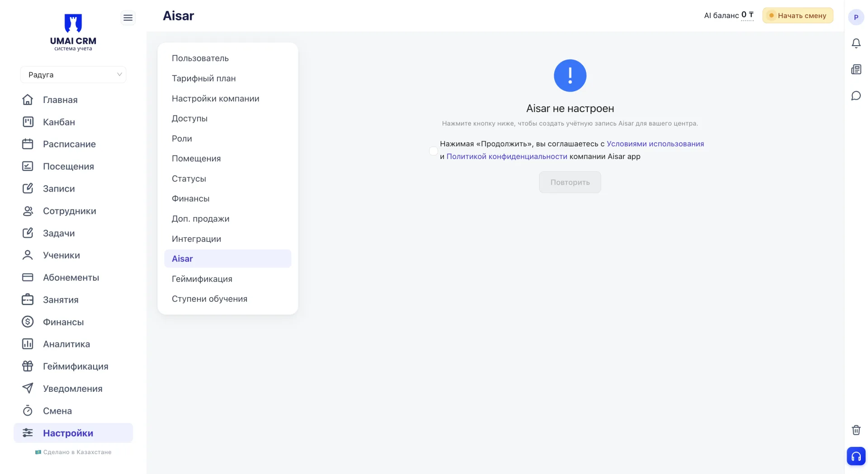Screen dimensions: 868x474
Task: Collapse sidebar with hamburger menu icon
Action: click(x=128, y=18)
